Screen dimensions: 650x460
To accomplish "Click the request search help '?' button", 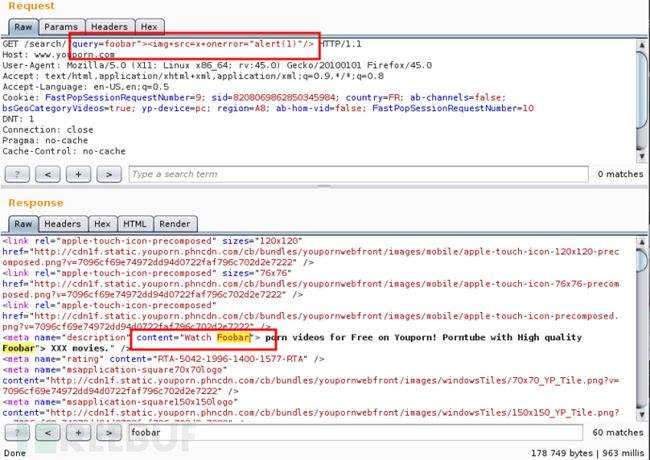I will click(x=17, y=174).
